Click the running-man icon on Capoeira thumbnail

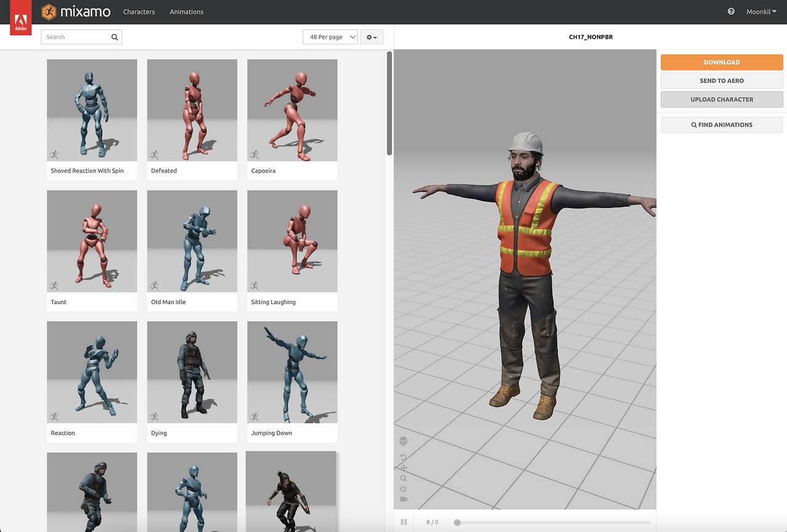click(x=255, y=155)
